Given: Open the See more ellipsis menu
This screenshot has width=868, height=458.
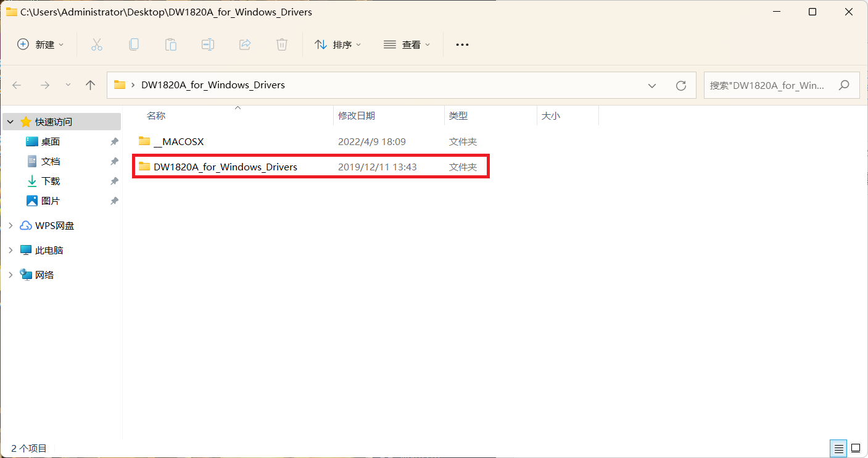Looking at the screenshot, I should point(462,44).
